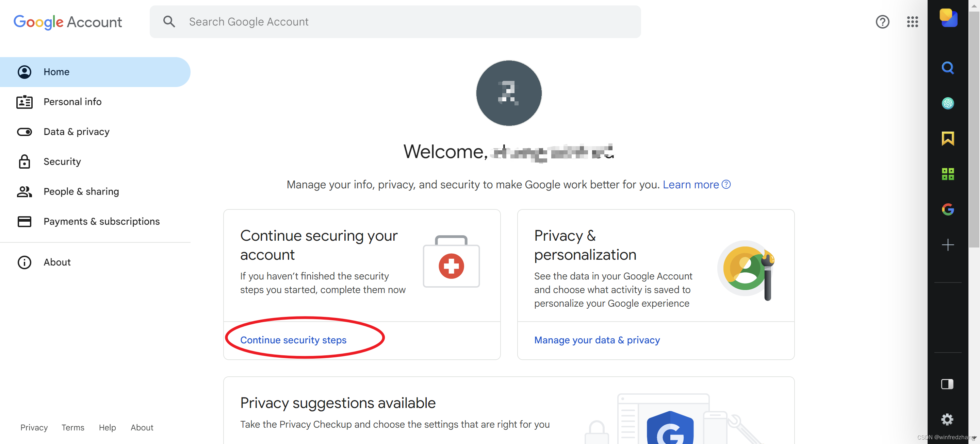
Task: Click Manage your data & privacy link
Action: [597, 340]
